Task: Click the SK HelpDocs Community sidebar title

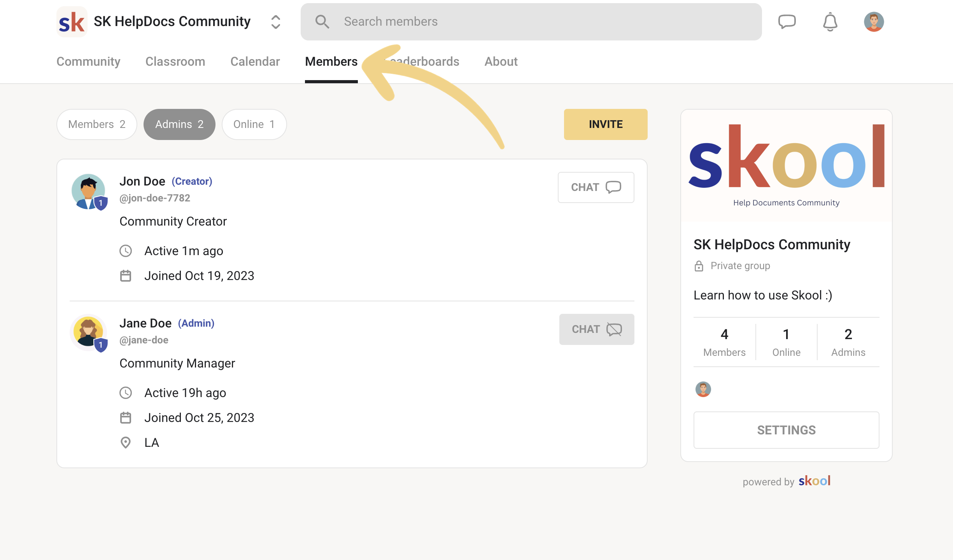Action: [772, 245]
